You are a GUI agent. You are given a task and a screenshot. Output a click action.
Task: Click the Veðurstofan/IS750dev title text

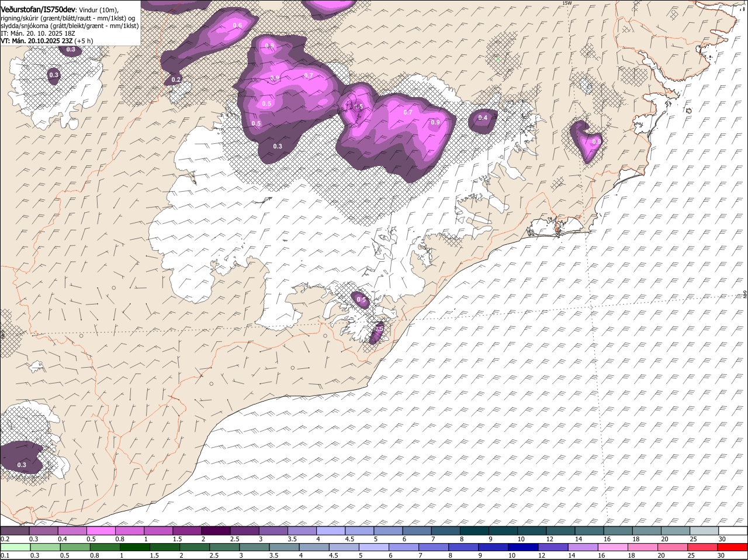point(38,10)
